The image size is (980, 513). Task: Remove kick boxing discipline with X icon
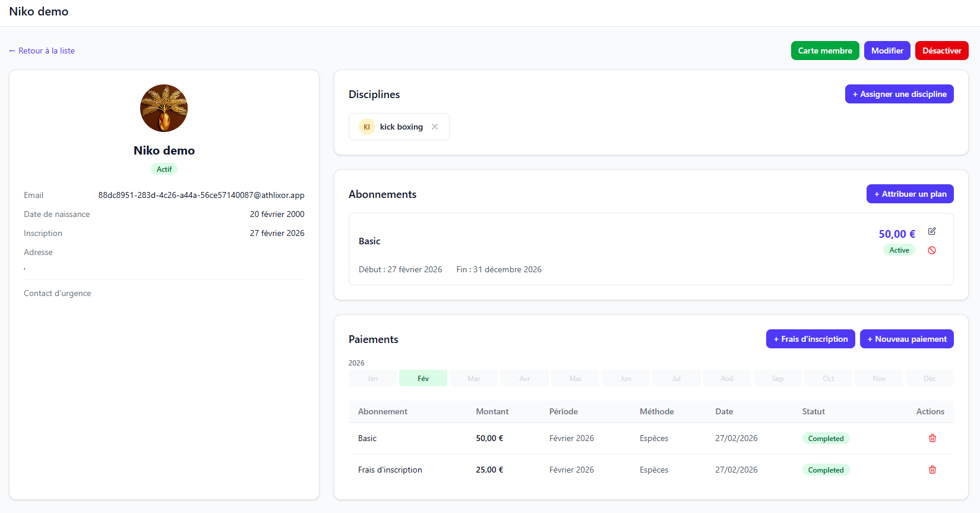tap(435, 127)
